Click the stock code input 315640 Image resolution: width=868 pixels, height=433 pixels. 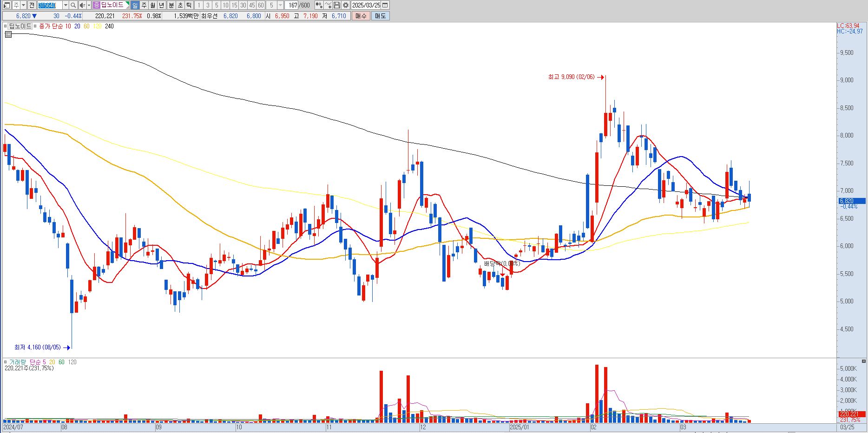click(x=49, y=5)
